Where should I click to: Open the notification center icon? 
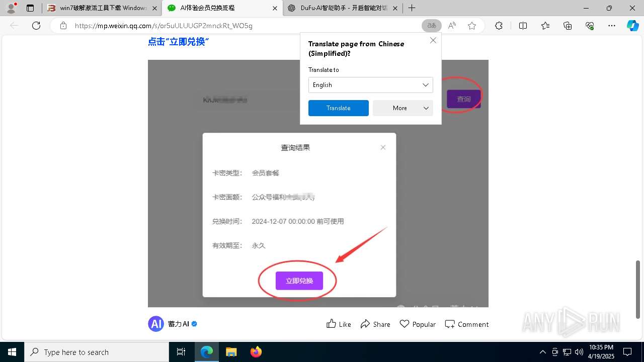tap(627, 352)
